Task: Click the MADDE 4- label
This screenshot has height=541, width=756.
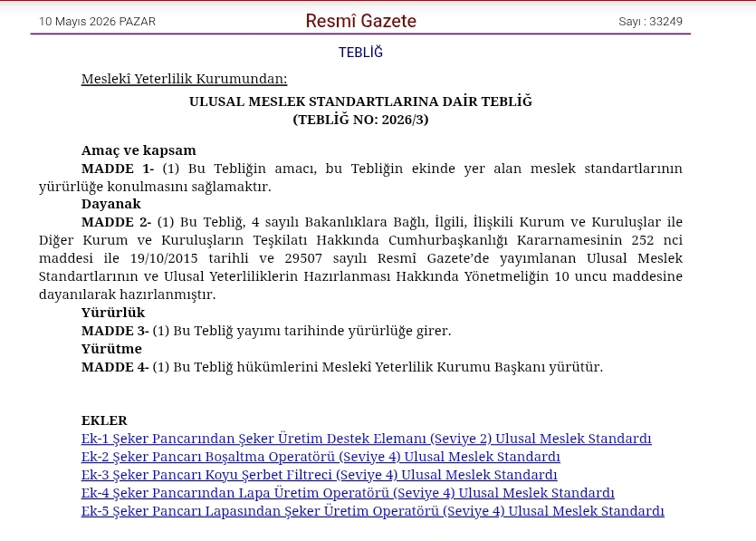Action: 115,367
